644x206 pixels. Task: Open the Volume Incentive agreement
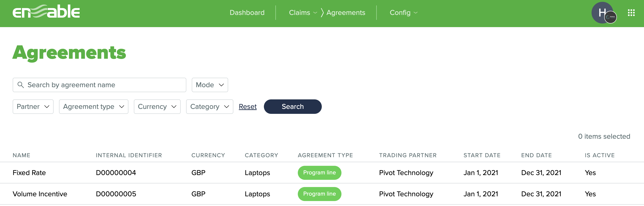40,194
